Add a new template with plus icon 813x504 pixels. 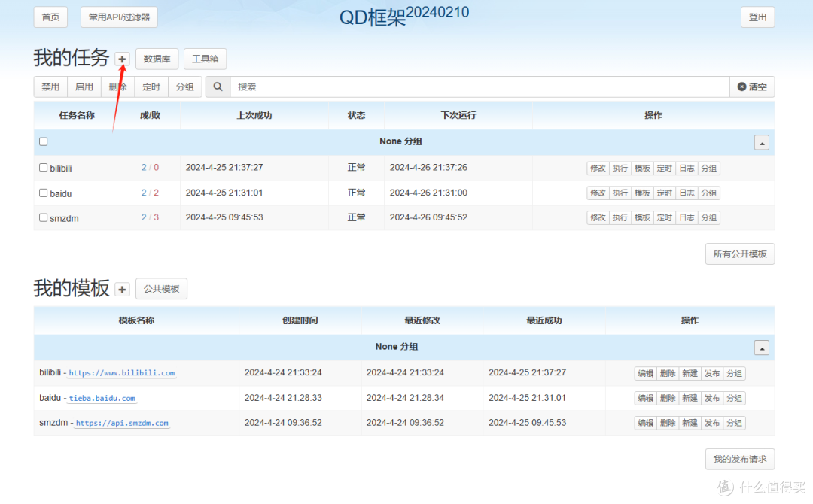click(x=122, y=289)
